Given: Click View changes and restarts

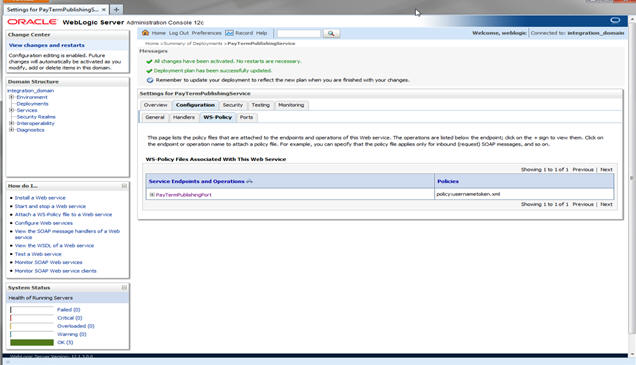Looking at the screenshot, I should (47, 45).
